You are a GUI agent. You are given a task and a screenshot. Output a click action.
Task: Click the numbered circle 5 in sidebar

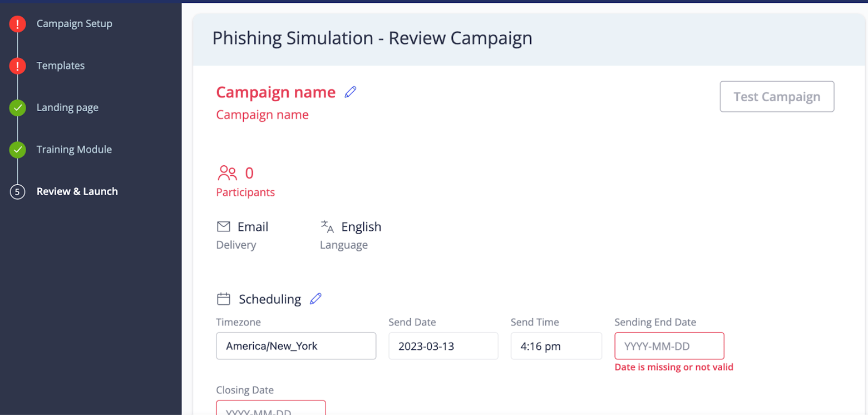click(17, 191)
